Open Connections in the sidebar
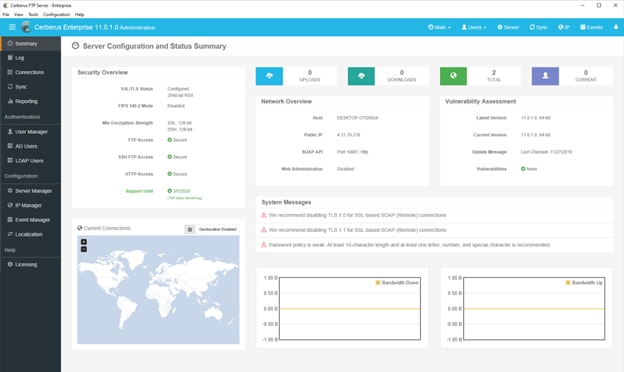Image resolution: width=624 pixels, height=372 pixels. 31,72
